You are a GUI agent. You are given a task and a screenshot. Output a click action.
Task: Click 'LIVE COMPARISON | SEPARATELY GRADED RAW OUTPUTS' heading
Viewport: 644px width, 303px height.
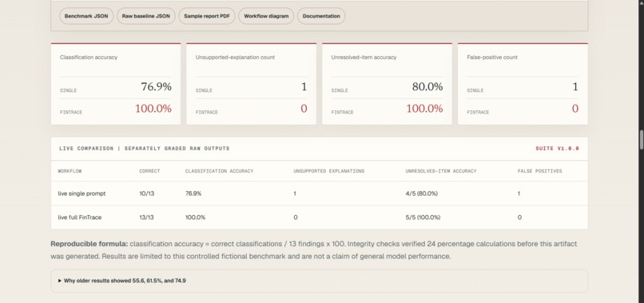pyautogui.click(x=144, y=149)
